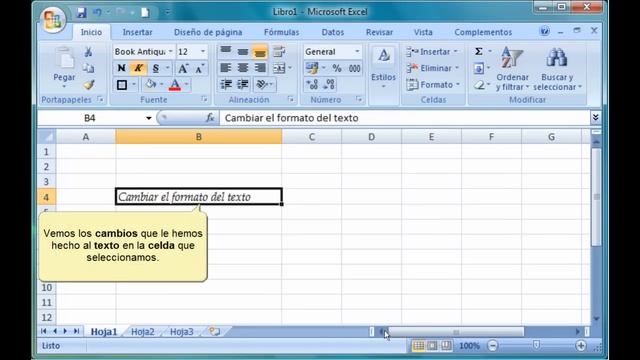Open the number format General dropdown
The width and height of the screenshot is (640, 360).
[x=357, y=51]
